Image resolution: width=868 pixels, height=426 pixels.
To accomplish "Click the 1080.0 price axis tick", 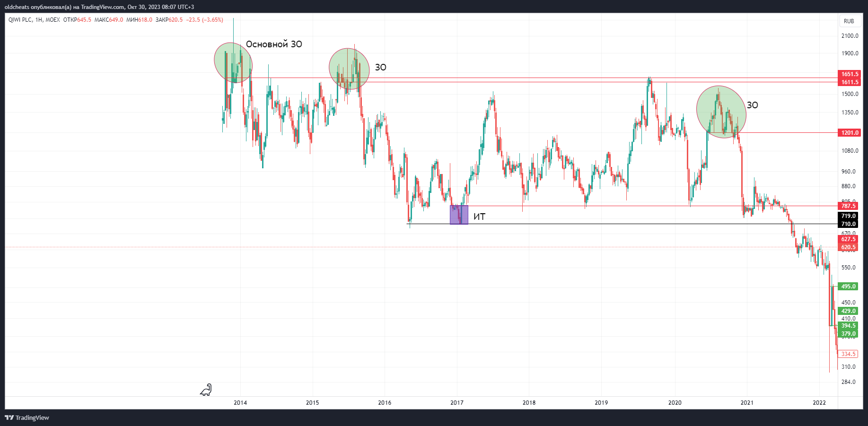I will (x=850, y=151).
